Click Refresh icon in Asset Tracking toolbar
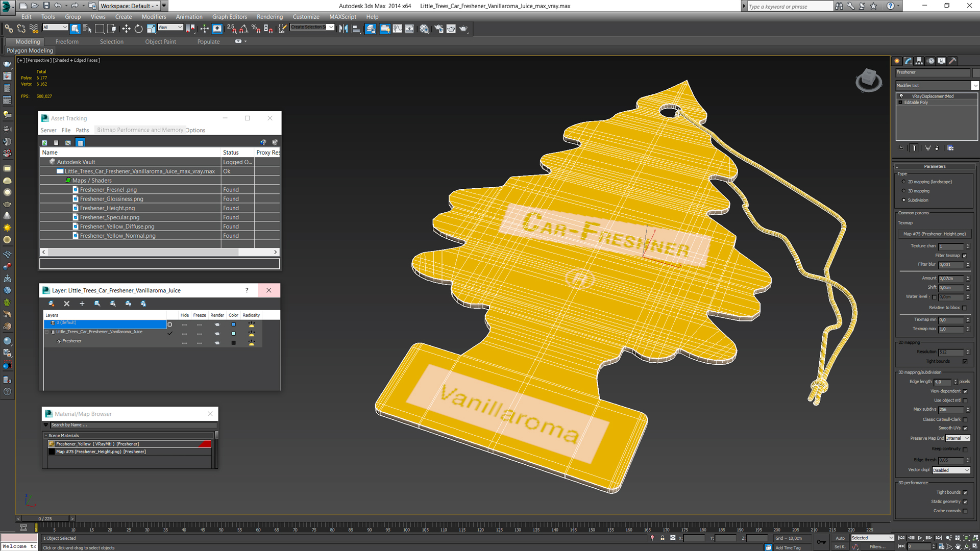The image size is (980, 551). [44, 143]
